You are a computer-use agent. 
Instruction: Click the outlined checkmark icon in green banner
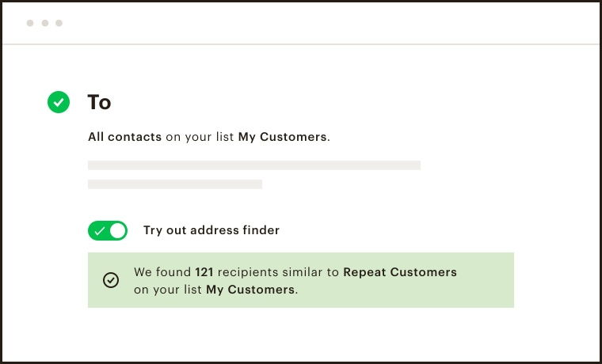click(x=111, y=280)
